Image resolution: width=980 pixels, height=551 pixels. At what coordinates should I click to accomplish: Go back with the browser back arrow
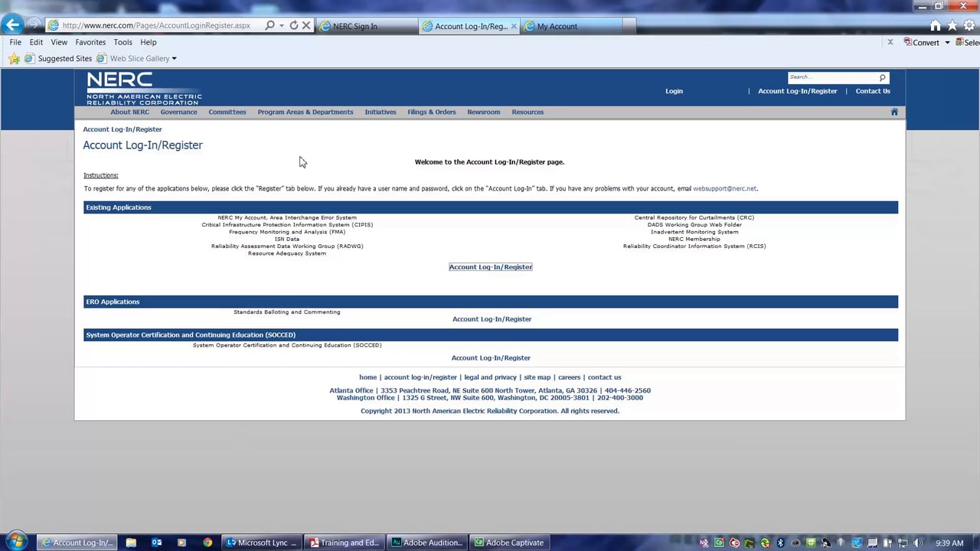[12, 25]
